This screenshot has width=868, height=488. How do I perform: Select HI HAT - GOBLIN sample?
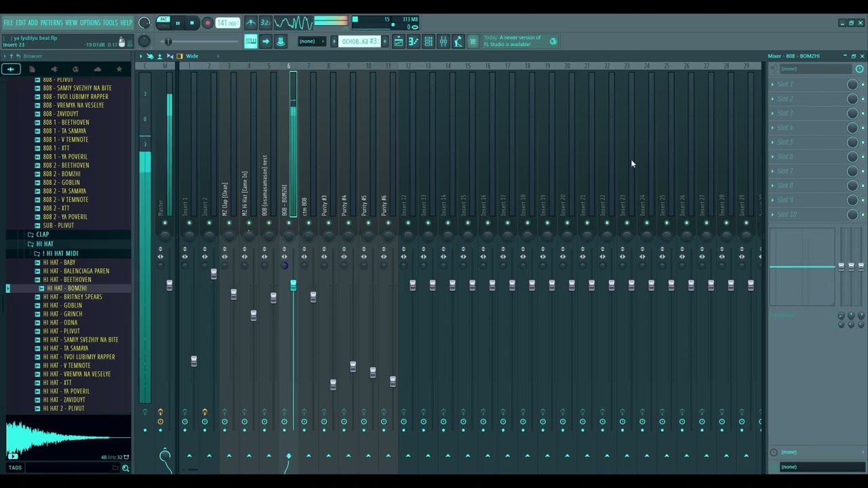[62, 305]
